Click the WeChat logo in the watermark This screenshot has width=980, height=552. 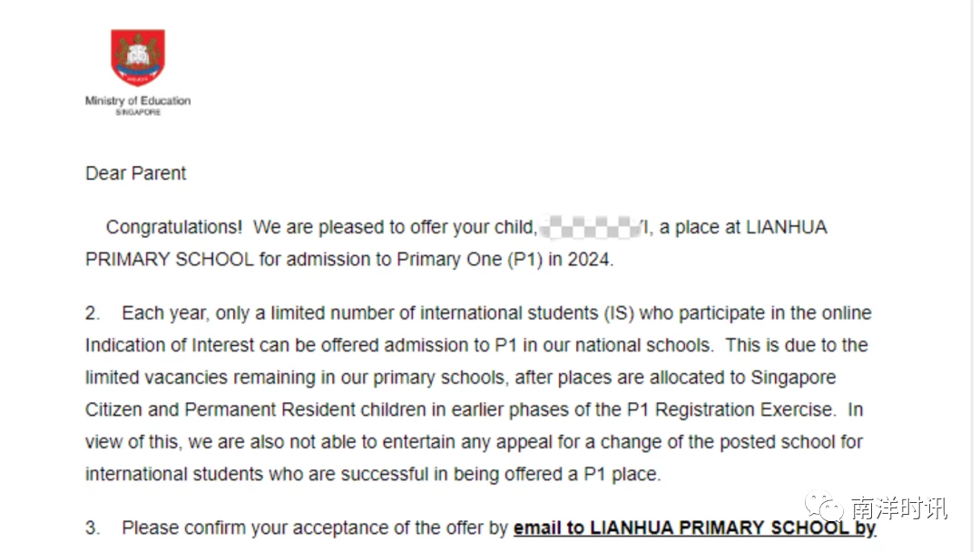[x=824, y=507]
